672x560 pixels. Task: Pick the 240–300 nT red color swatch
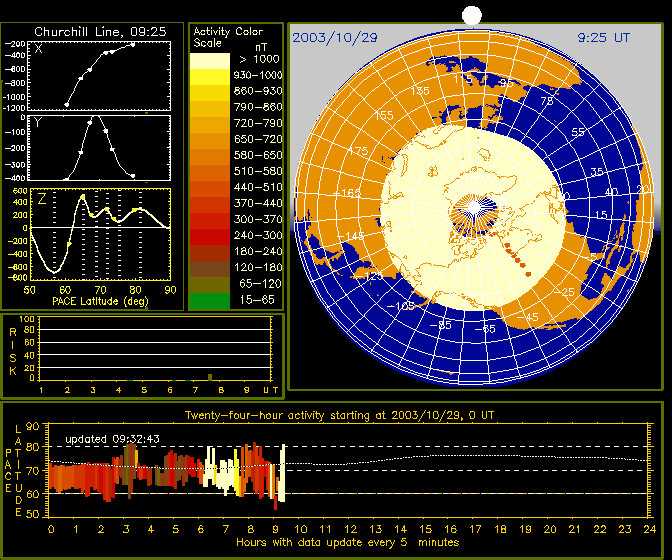210,235
